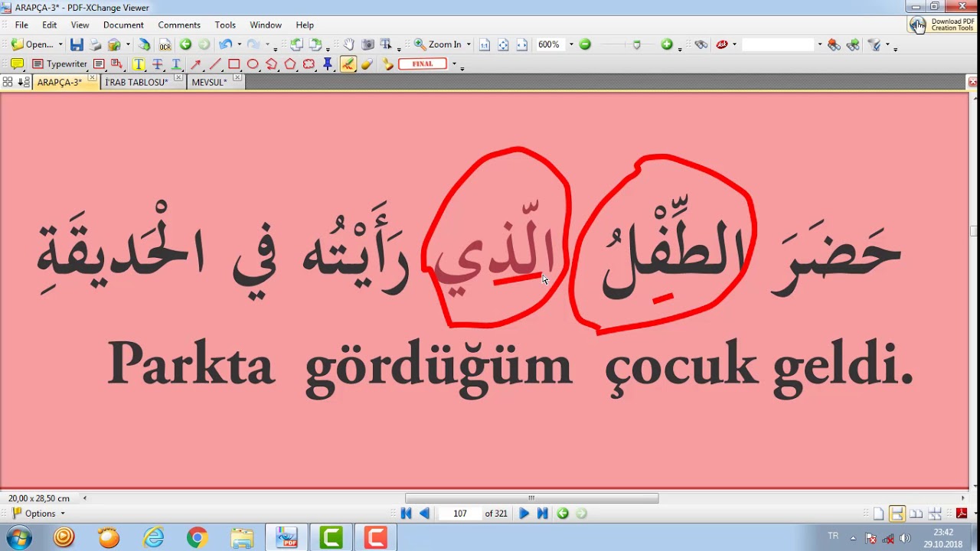Open the FINAL stamp dropdown arrow
This screenshot has height=551, width=980.
(x=454, y=64)
